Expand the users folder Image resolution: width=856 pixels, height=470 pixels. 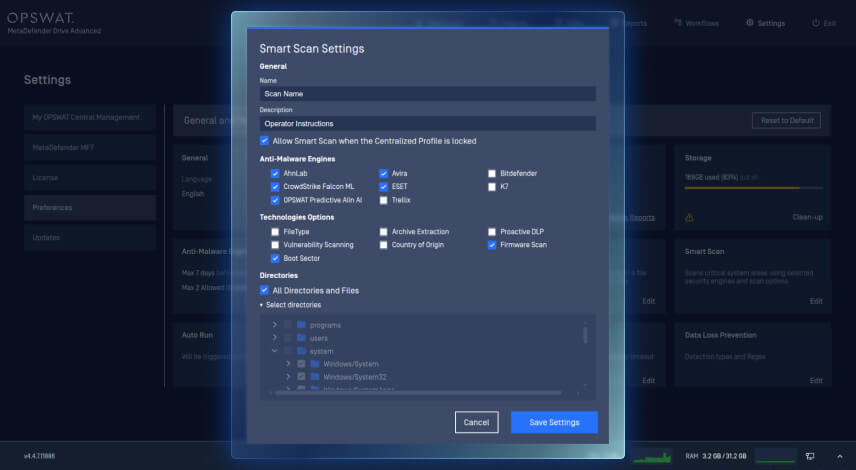(x=275, y=338)
